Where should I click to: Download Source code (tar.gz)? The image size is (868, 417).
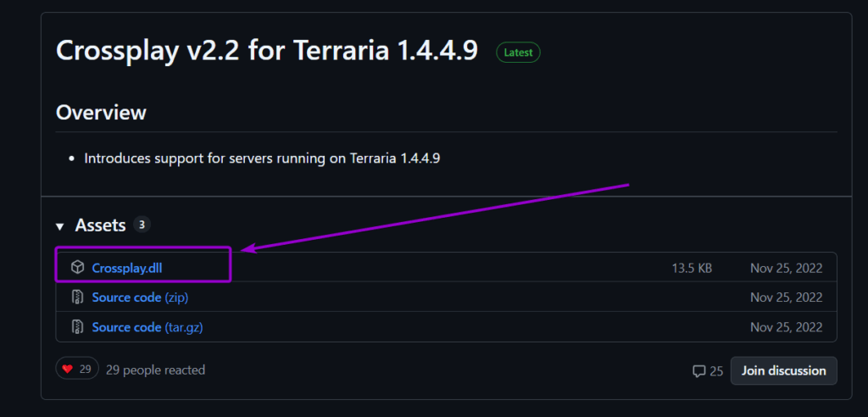pyautogui.click(x=147, y=327)
